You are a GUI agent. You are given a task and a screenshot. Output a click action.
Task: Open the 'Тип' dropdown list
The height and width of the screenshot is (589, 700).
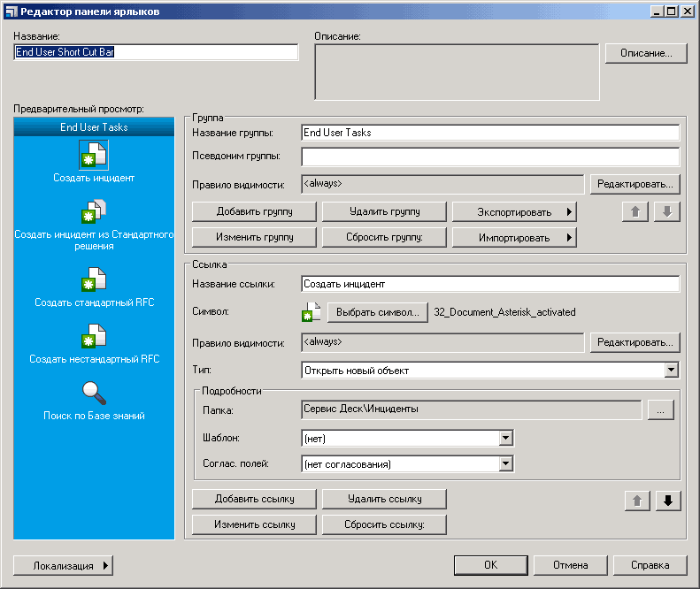click(672, 370)
